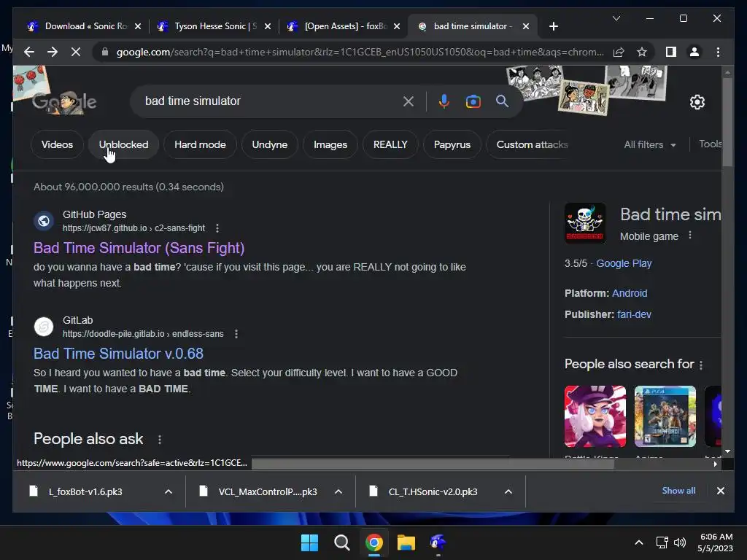Screen dimensions: 747x560
Task: Select the Hard mode filter chip
Action: pyautogui.click(x=200, y=145)
